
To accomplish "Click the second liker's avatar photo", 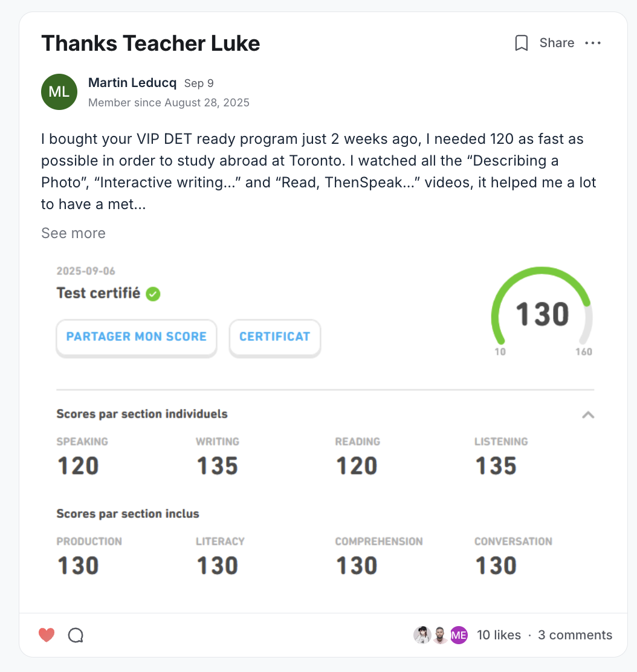I will point(441,635).
